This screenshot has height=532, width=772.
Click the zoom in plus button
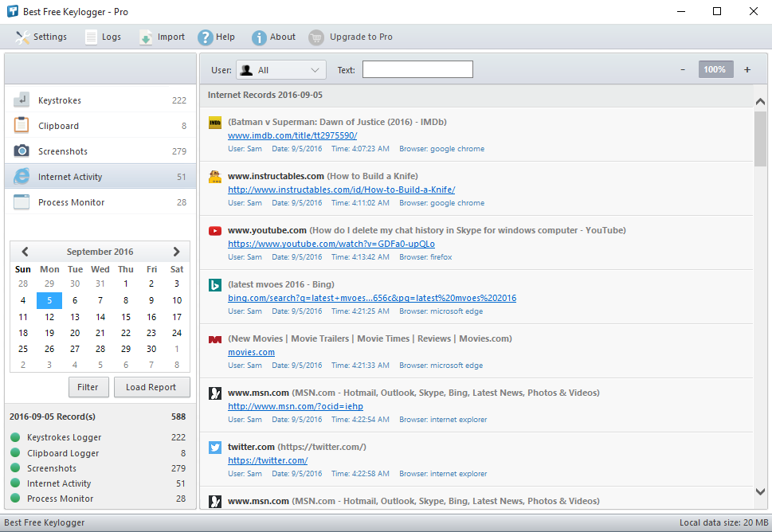[747, 70]
